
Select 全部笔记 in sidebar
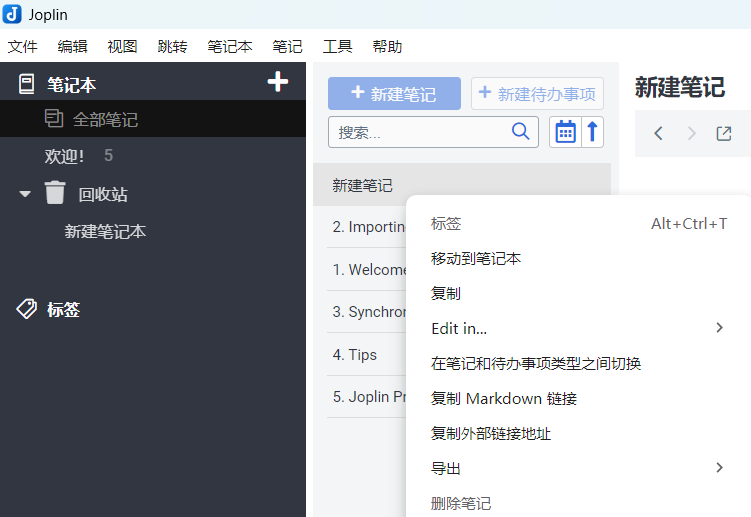tap(153, 119)
